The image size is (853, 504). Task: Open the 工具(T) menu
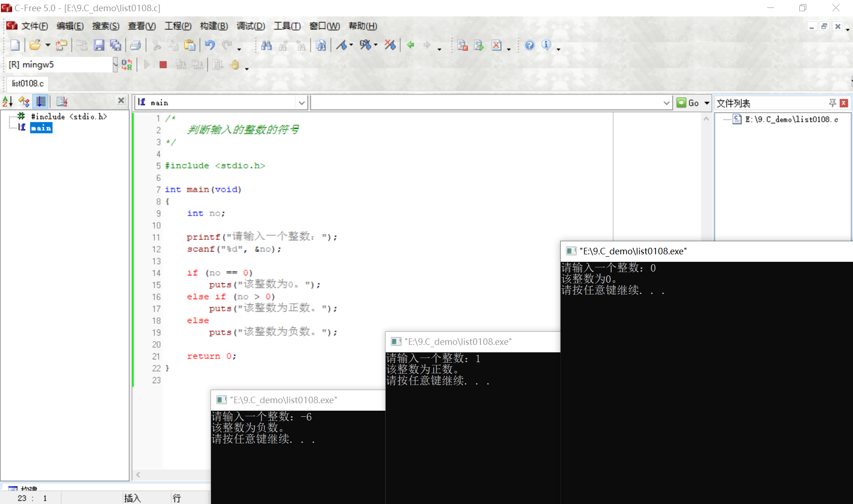coord(287,26)
